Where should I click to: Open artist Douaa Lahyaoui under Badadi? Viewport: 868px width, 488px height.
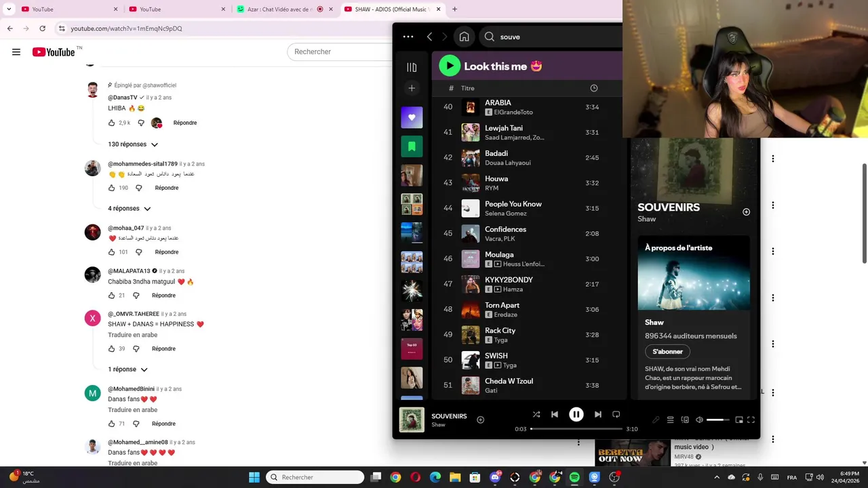pyautogui.click(x=508, y=163)
